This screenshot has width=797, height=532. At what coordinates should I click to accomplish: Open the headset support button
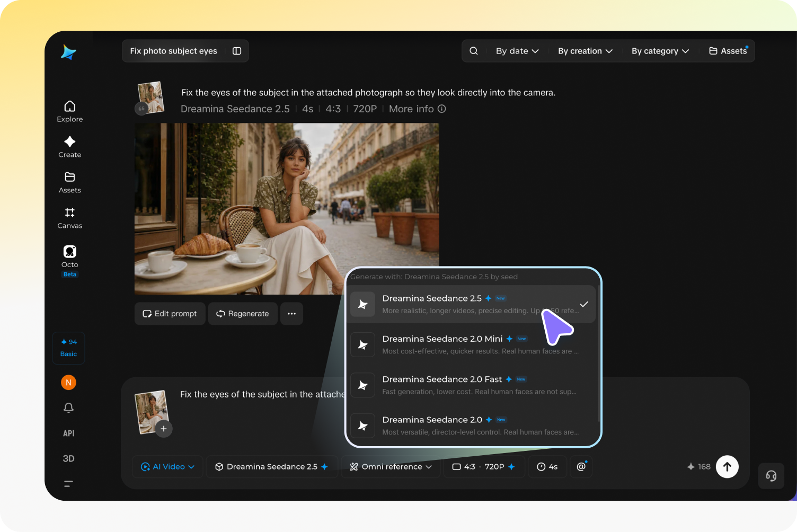click(x=771, y=476)
